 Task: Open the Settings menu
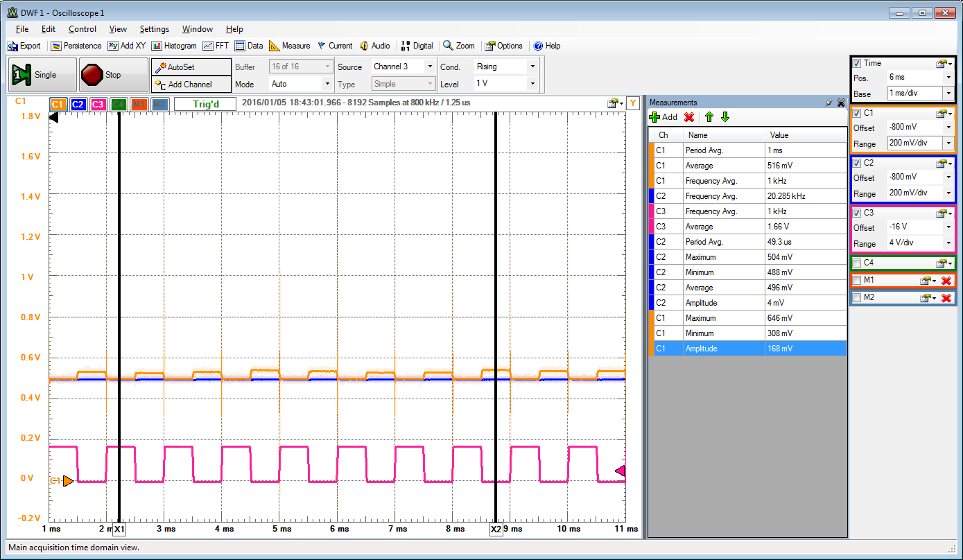point(154,29)
